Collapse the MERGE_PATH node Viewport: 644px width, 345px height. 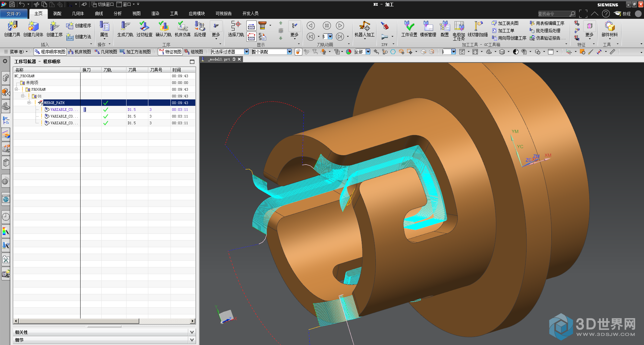(x=29, y=103)
